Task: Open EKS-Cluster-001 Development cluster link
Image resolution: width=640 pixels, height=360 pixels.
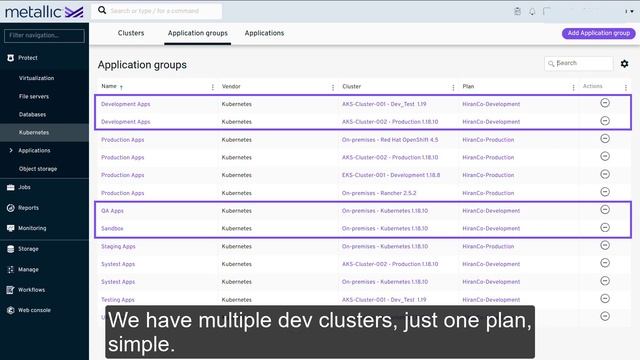Action: click(391, 175)
